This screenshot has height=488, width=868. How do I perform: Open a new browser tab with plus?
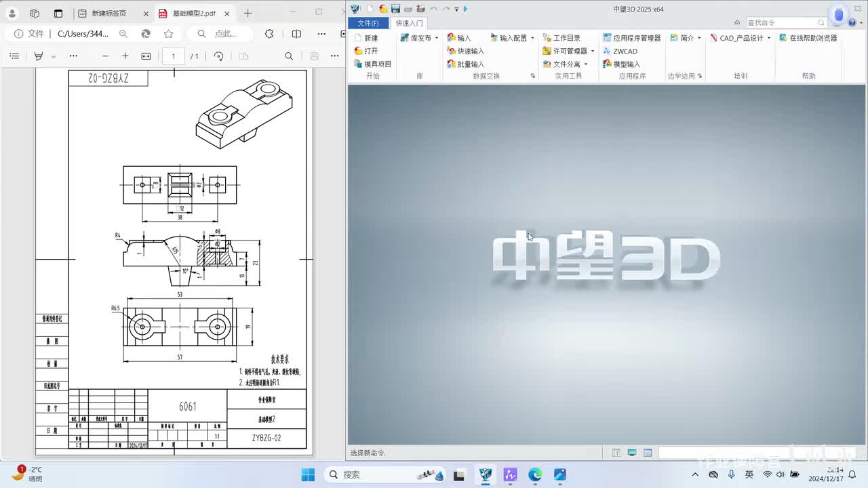pos(248,13)
